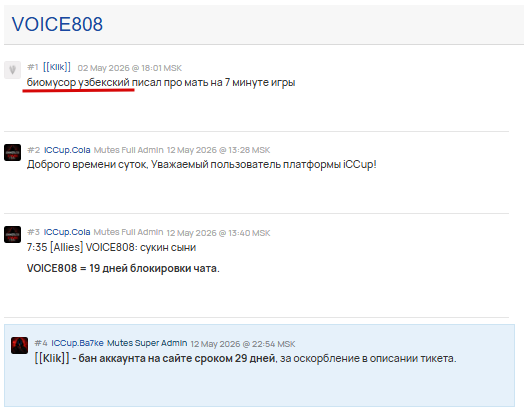Open ICCup.Cola profile link in post #2

coord(67,150)
